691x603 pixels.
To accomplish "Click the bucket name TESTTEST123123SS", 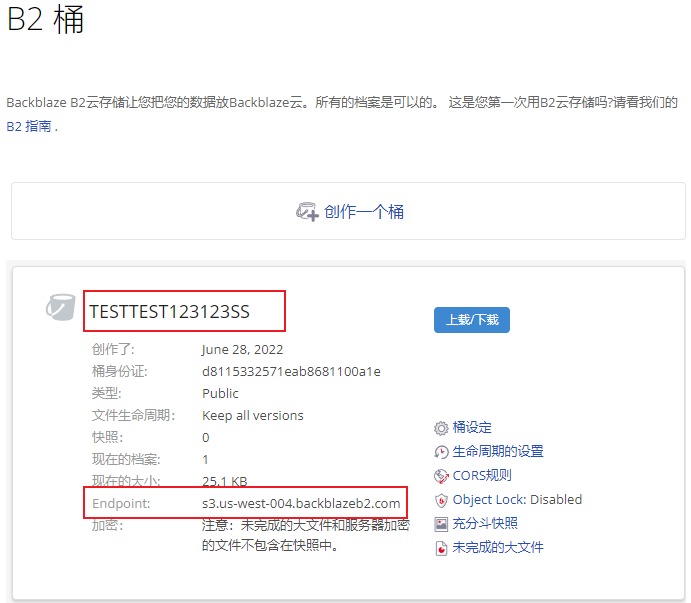I will click(x=169, y=312).
